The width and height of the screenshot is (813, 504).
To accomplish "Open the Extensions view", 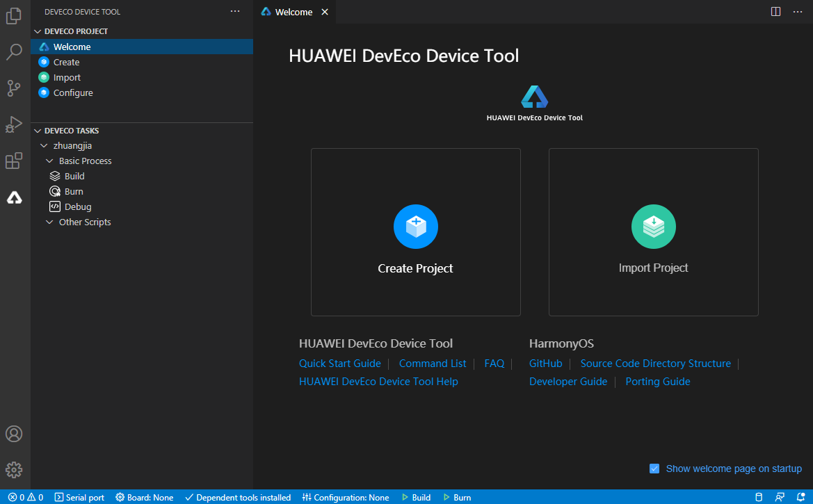I will point(14,161).
